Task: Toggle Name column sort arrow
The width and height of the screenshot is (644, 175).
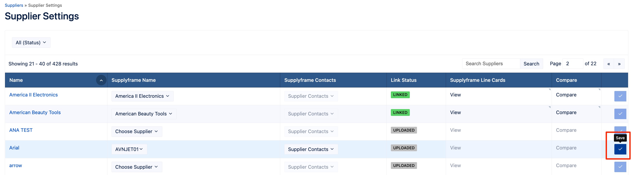Action: [101, 80]
